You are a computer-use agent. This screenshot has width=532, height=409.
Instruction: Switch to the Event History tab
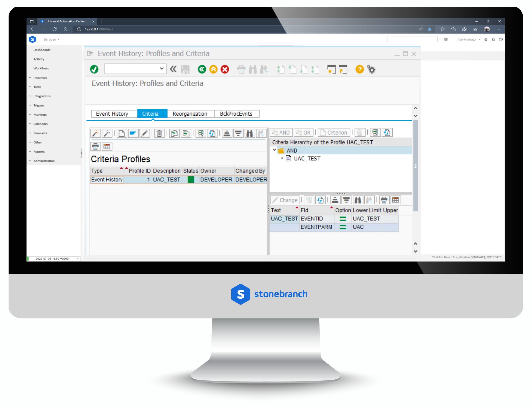(x=112, y=113)
